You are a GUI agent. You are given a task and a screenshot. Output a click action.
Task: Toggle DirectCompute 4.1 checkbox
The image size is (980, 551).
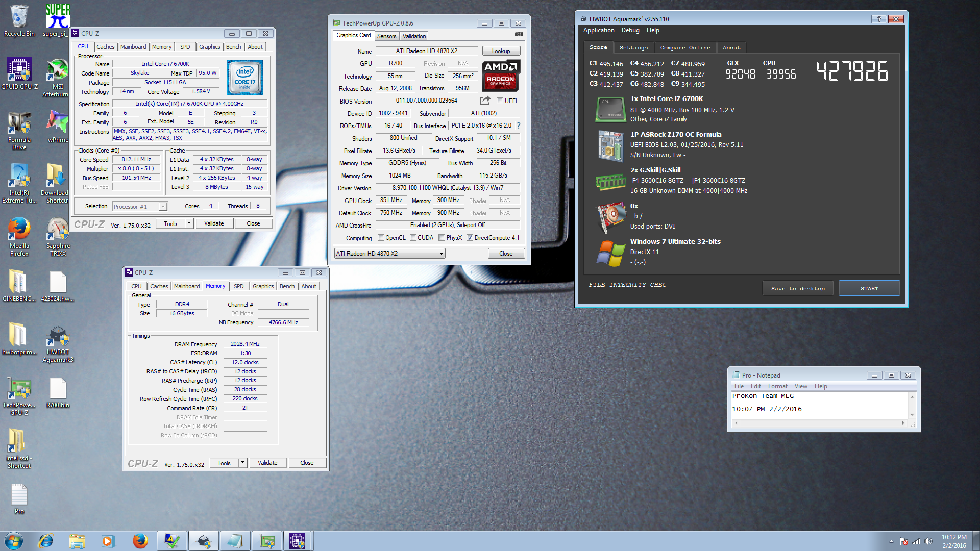(470, 238)
